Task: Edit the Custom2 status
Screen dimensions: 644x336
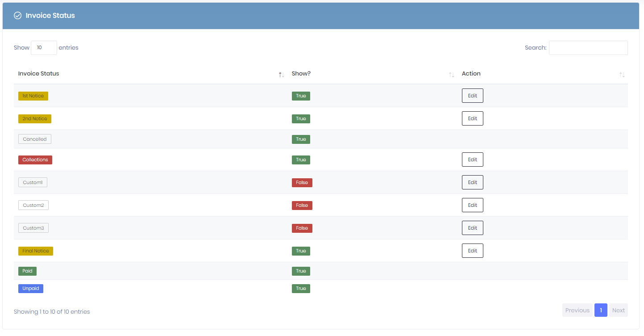Action: (x=473, y=205)
